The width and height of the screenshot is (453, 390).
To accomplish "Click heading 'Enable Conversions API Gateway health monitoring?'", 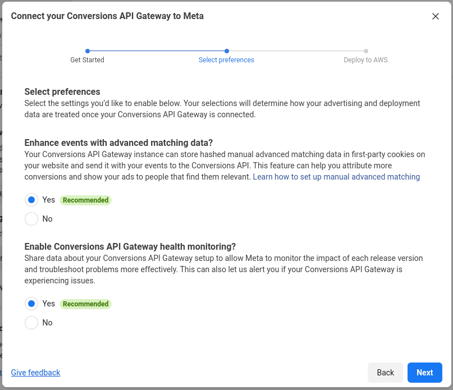I will pyautogui.click(x=130, y=247).
